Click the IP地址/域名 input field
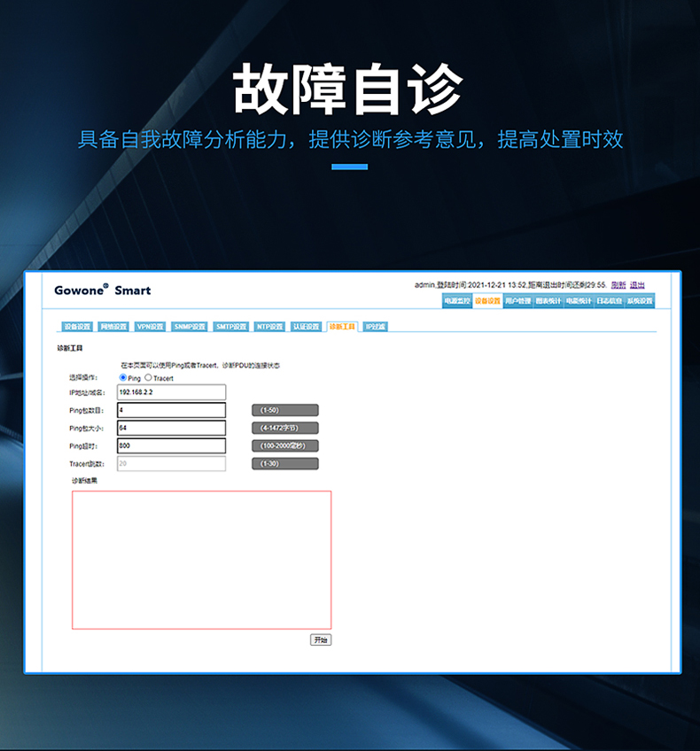 171,392
